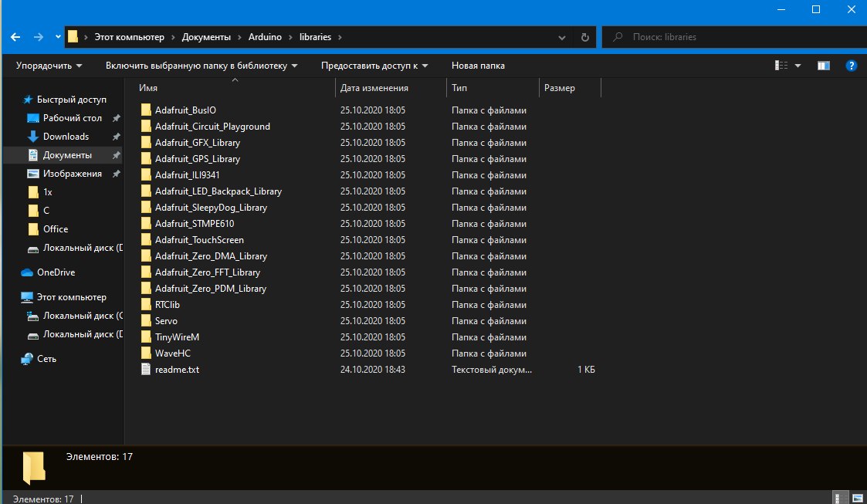
Task: Toggle the preview pane
Action: coord(823,65)
